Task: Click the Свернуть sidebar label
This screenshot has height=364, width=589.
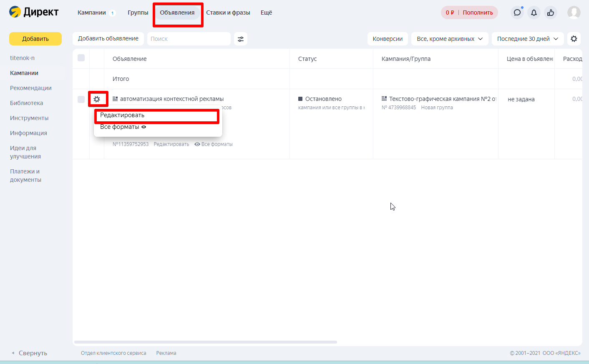Action: [33, 353]
